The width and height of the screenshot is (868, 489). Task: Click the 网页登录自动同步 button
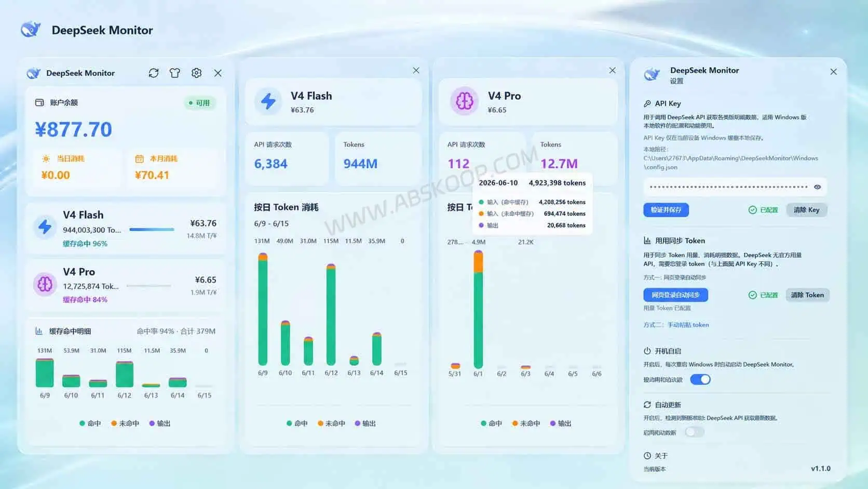tap(676, 295)
